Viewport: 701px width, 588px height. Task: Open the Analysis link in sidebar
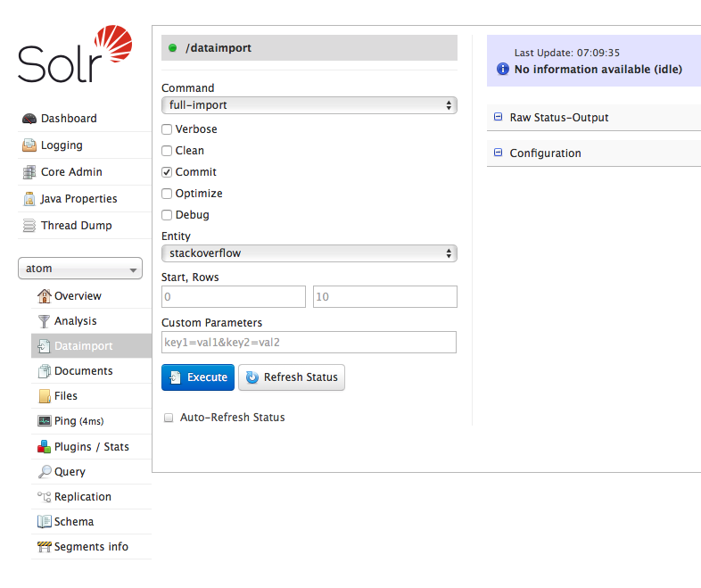tap(76, 321)
